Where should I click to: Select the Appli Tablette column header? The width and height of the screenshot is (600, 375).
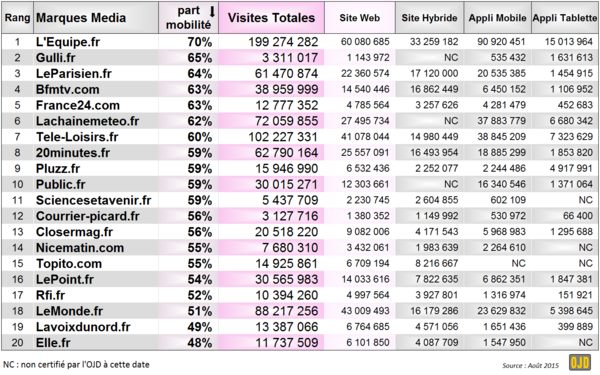pos(565,18)
